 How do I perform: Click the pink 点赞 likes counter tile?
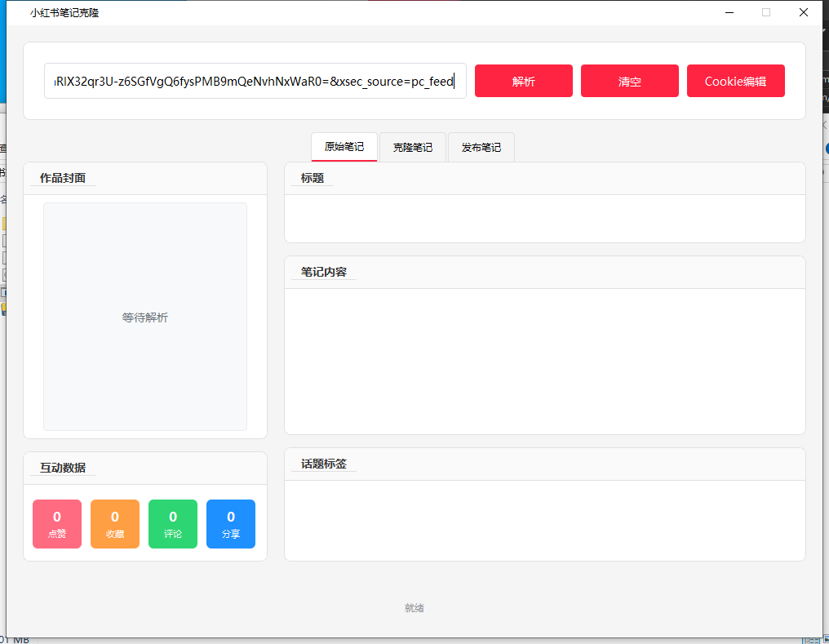[x=56, y=523]
